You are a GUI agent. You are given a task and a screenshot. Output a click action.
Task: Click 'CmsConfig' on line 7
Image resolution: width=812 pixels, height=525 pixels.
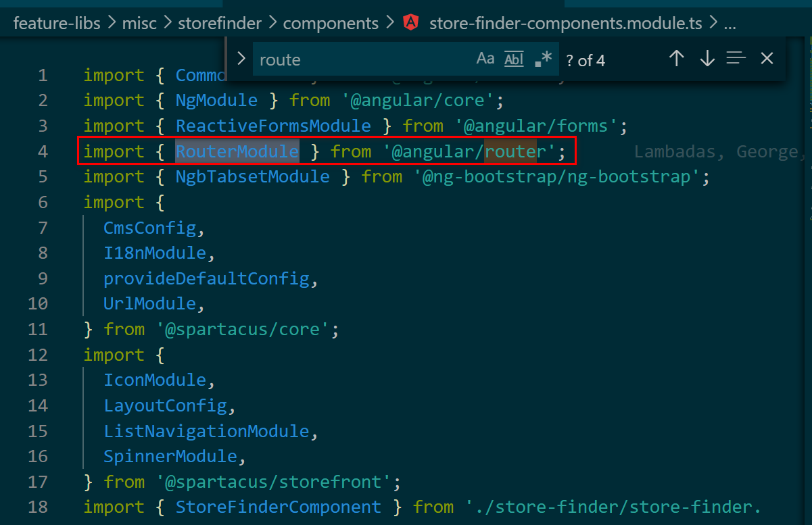click(x=150, y=228)
